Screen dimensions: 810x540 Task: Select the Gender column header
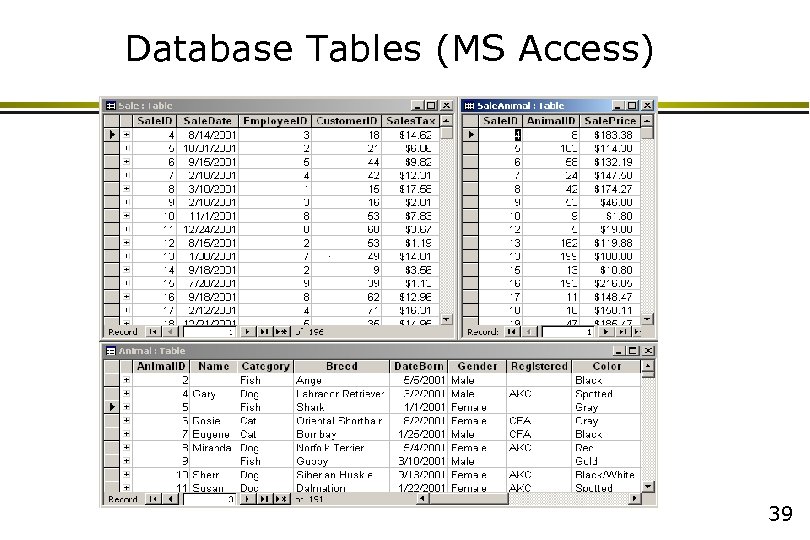click(x=477, y=366)
